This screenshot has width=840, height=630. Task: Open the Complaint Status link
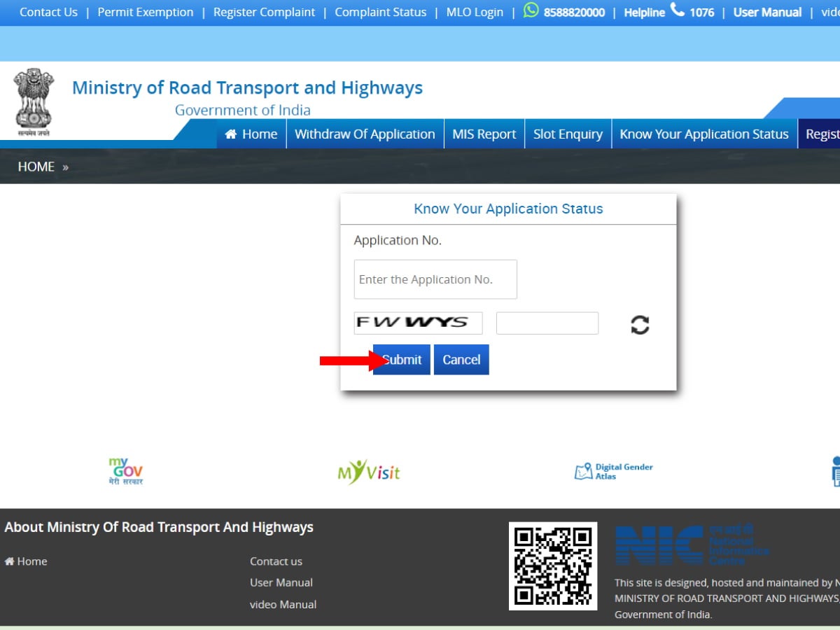[x=380, y=12]
